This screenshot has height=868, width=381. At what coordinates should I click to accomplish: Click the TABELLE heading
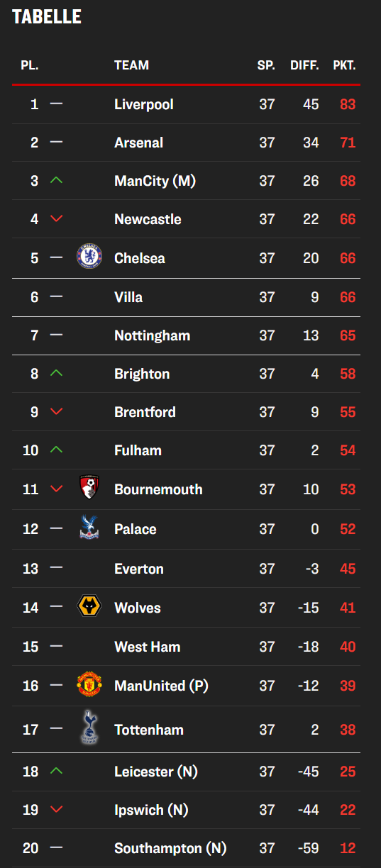pyautogui.click(x=47, y=17)
